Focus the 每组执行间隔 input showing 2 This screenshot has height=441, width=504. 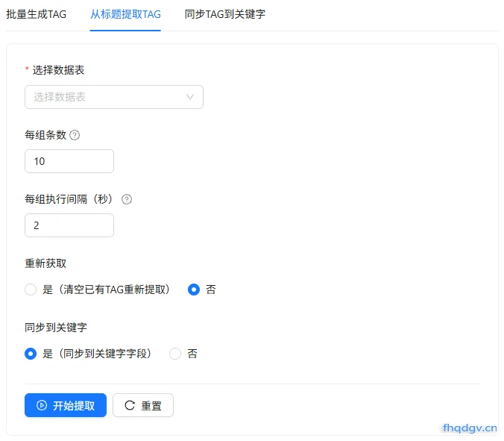[x=69, y=225]
